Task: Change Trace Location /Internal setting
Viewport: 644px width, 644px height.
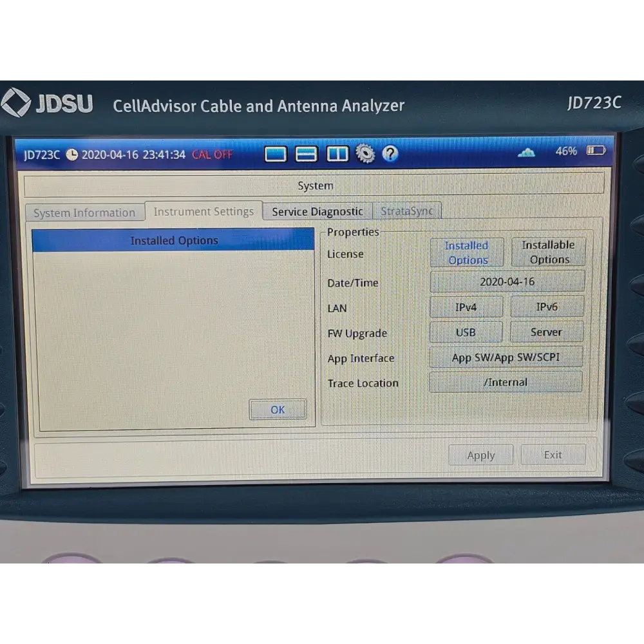Action: pyautogui.click(x=506, y=383)
